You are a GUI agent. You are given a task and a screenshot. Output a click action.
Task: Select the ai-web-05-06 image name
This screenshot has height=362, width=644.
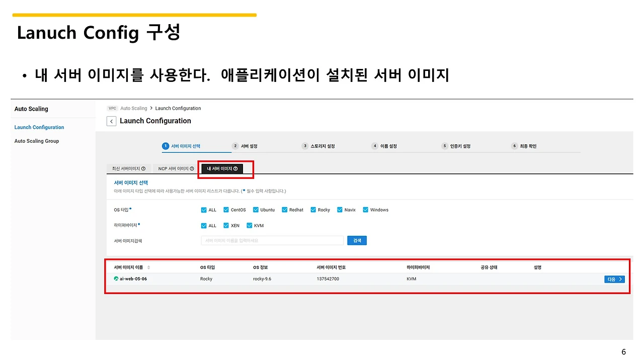click(133, 279)
